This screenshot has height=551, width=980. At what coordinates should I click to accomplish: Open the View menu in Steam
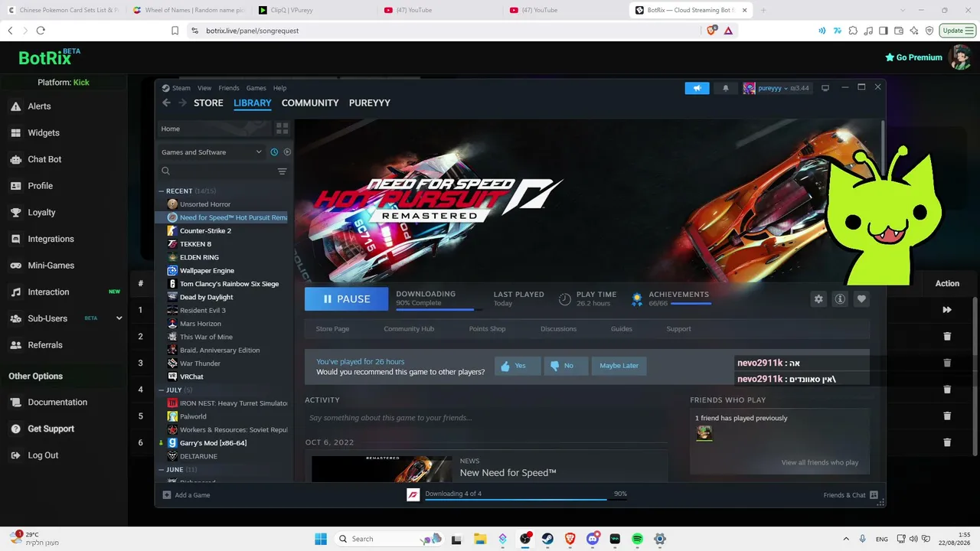204,88
